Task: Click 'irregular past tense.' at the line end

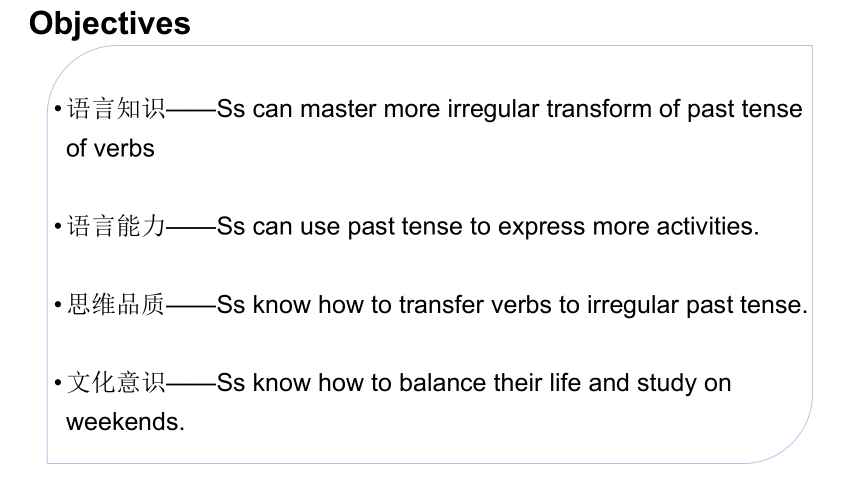Action: [x=697, y=305]
